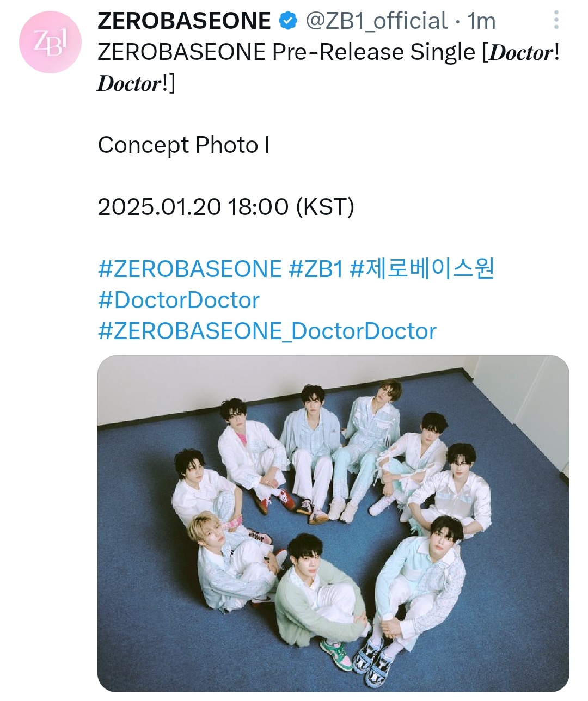Viewport: 588px width, 701px height.
Task: Open the 1m post timestamp
Action: [481, 21]
